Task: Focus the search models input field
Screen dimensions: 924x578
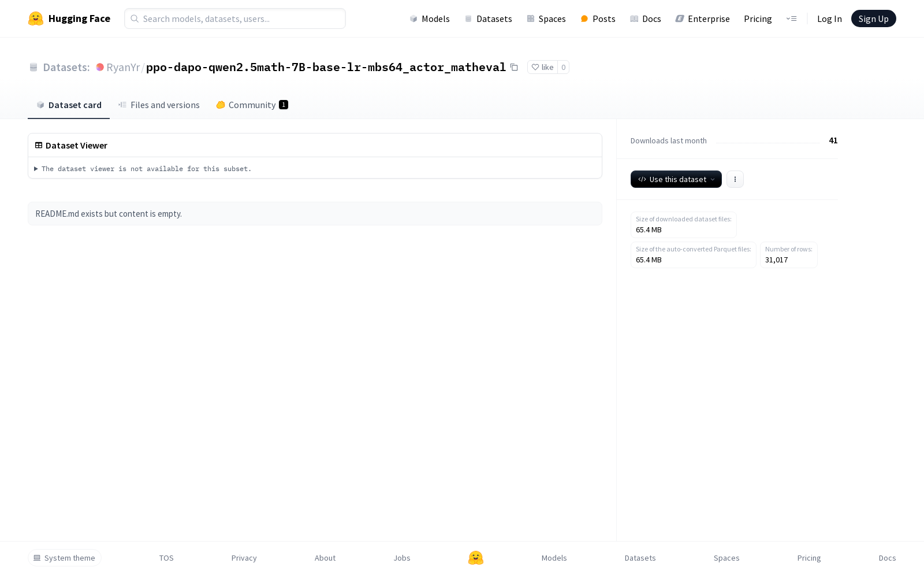Action: pos(235,18)
